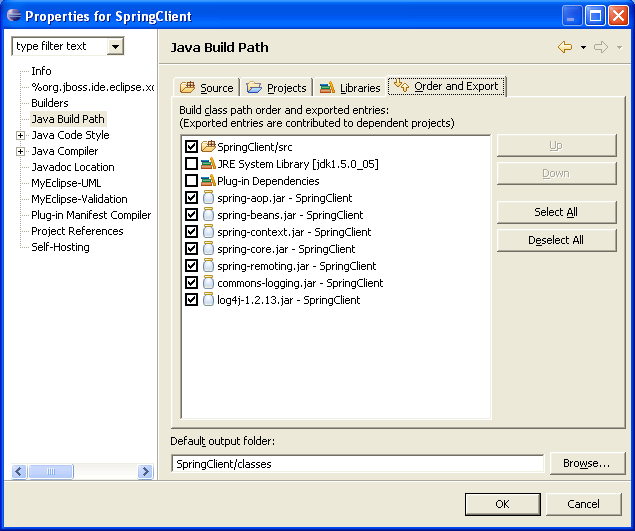
Task: Click the type filter text field
Action: pyautogui.click(x=60, y=46)
